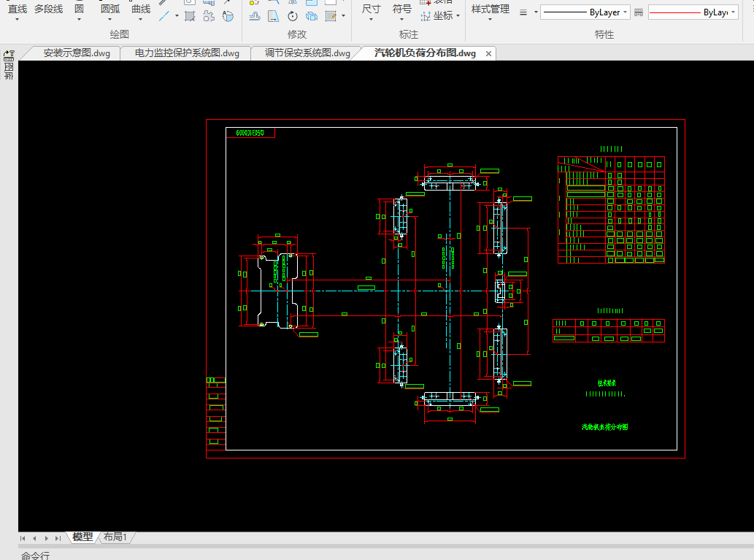Switch to 安装示意图.dwg tab
Screen dimensions: 754x560
coord(77,53)
